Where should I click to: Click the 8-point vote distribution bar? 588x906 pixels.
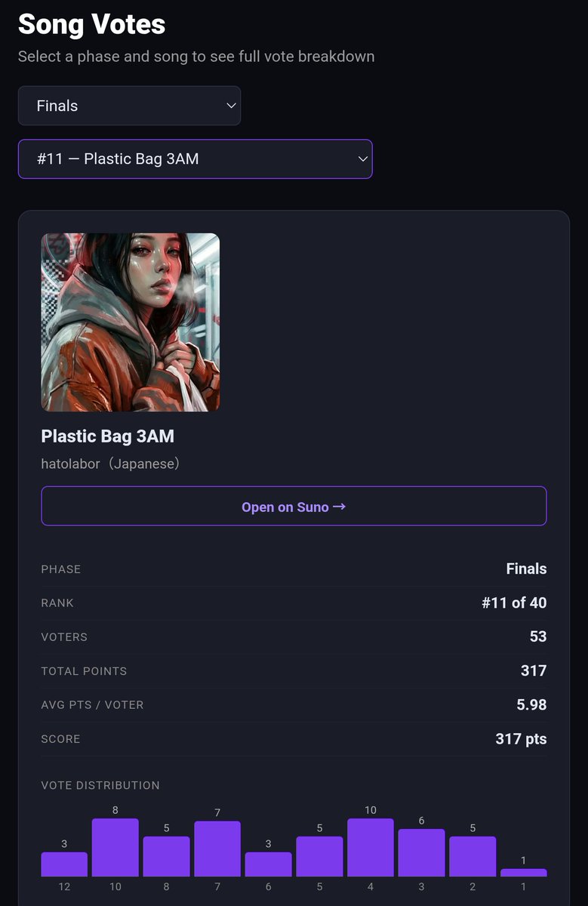[166, 856]
